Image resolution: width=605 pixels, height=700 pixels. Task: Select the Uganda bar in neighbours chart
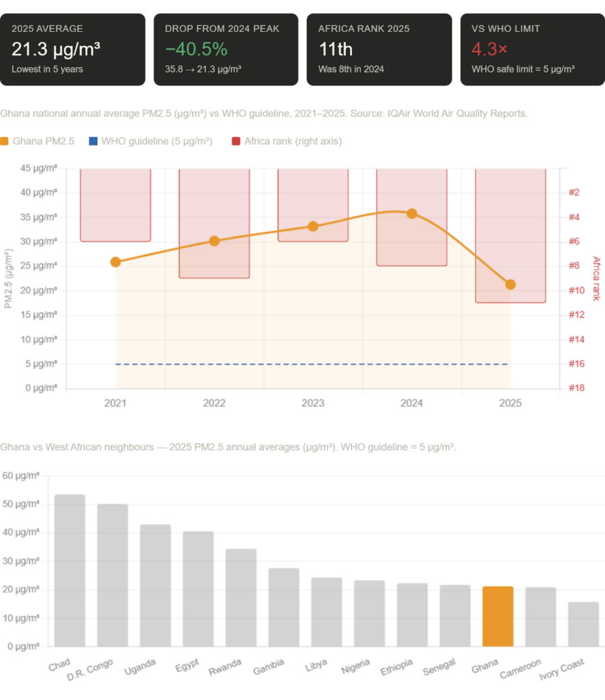pos(155,585)
